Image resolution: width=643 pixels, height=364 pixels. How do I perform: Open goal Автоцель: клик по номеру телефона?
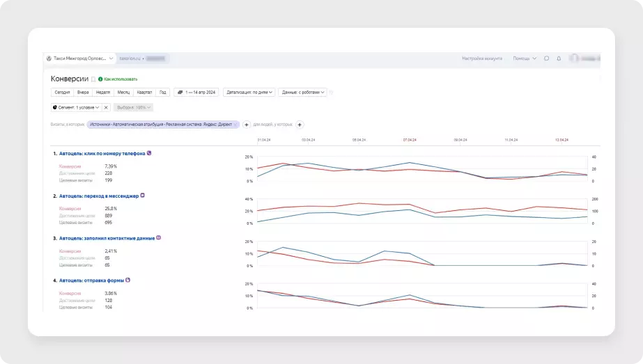102,153
